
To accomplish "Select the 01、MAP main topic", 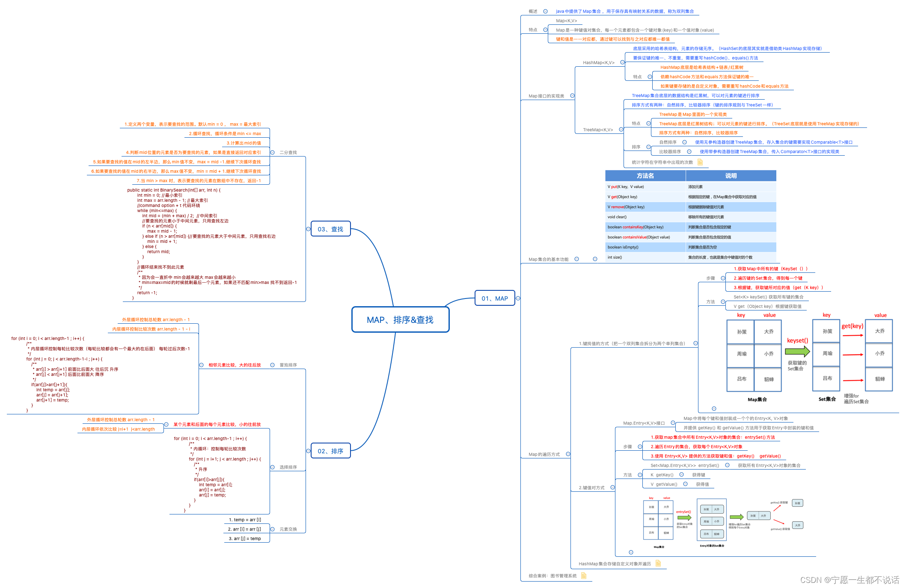I will click(x=495, y=298).
